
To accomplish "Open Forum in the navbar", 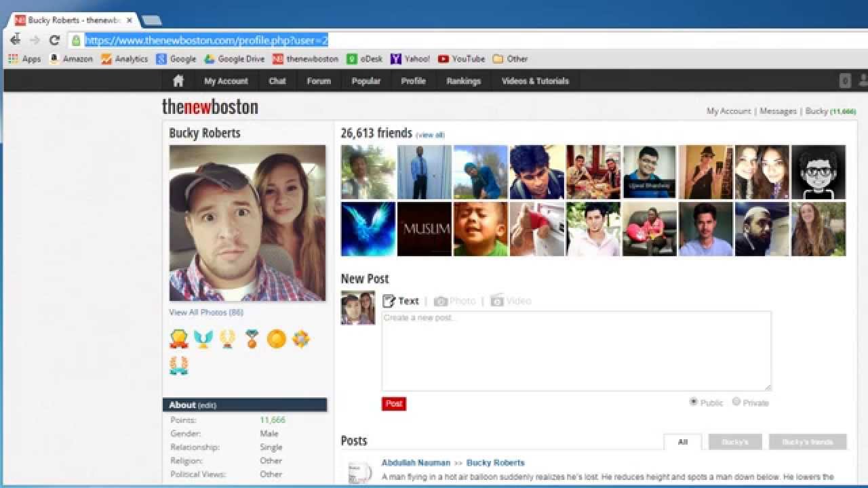I will (319, 81).
